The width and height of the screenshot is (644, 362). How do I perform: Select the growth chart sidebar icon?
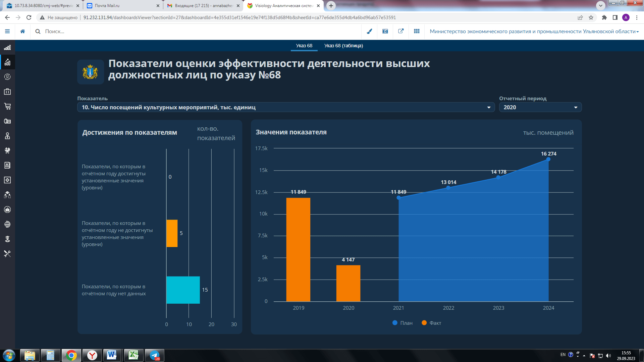point(7,62)
